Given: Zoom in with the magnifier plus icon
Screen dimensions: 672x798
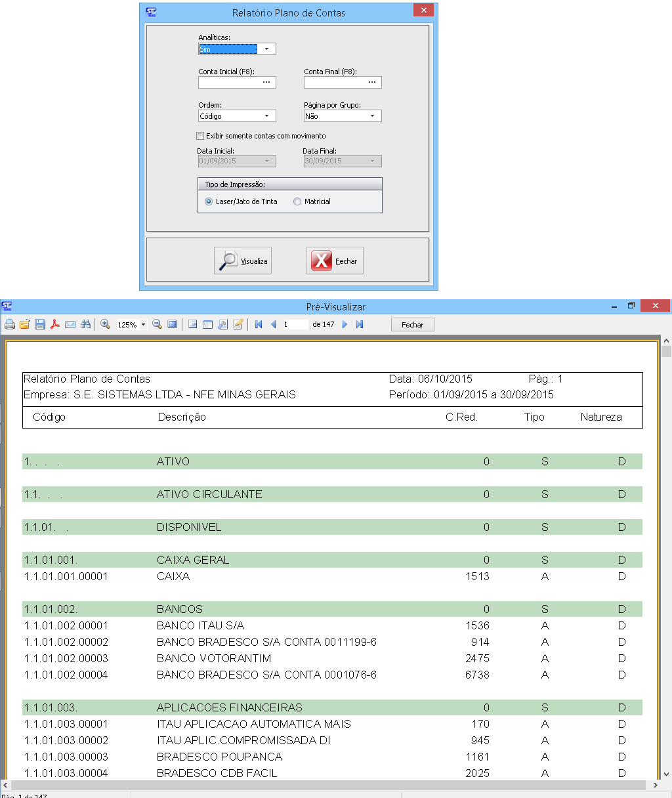Looking at the screenshot, I should coord(105,324).
